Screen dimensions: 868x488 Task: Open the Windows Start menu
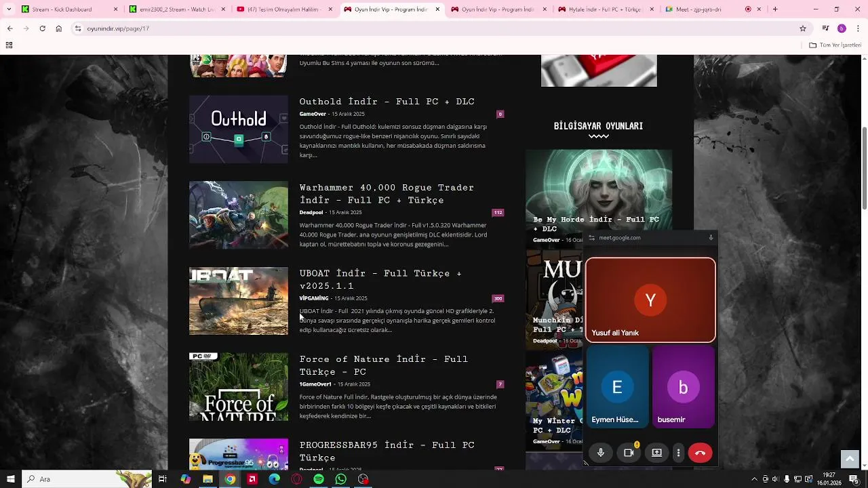[x=10, y=479]
